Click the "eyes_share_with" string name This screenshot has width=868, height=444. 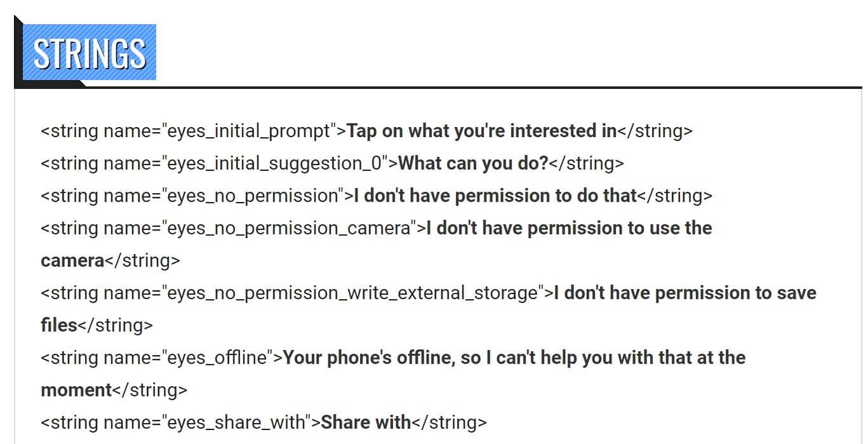click(236, 422)
